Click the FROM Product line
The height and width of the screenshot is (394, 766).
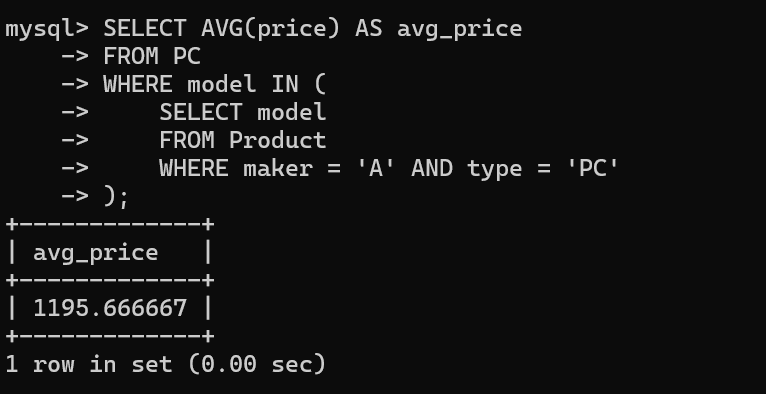pyautogui.click(x=243, y=140)
